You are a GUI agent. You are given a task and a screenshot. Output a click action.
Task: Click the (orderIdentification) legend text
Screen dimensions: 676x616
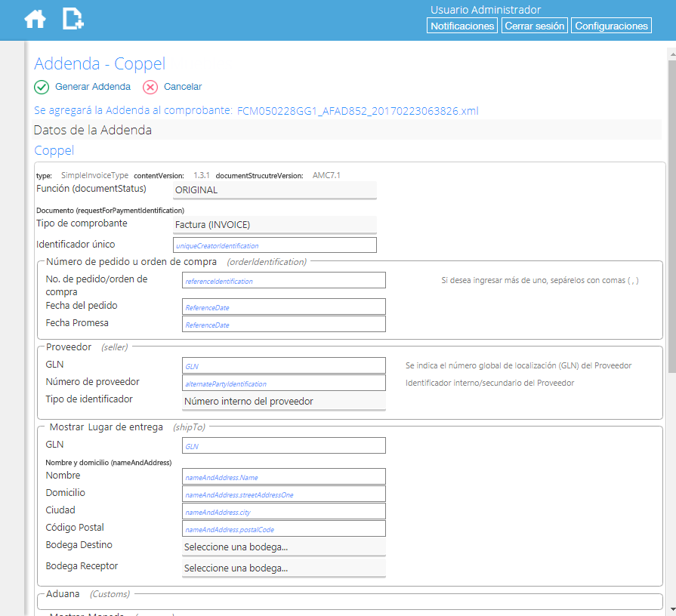click(267, 262)
